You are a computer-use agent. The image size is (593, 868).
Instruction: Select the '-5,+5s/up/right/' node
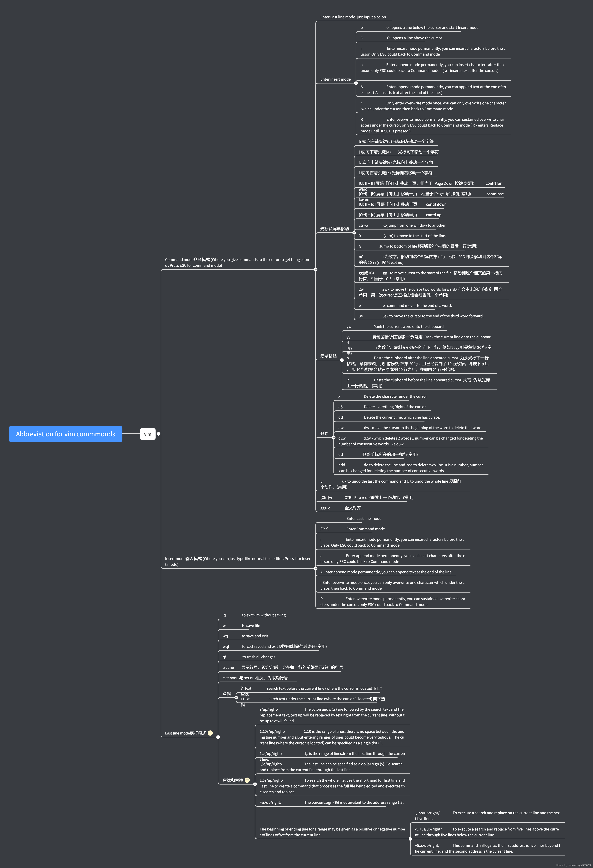coord(487,832)
